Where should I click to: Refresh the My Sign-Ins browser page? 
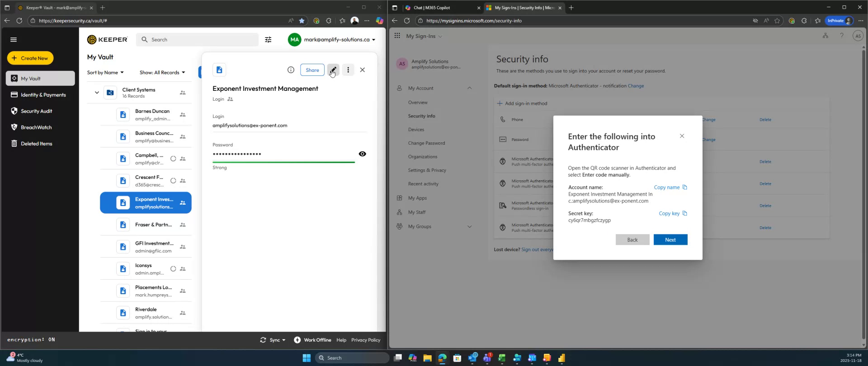(x=407, y=21)
